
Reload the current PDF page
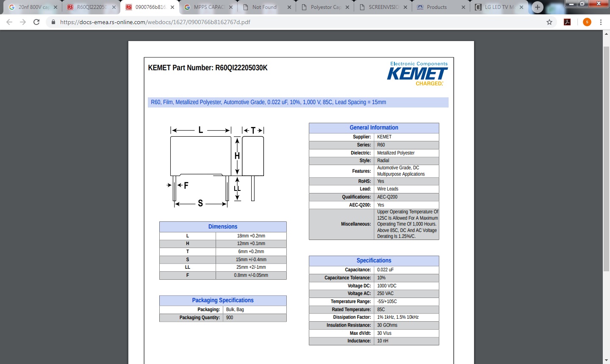click(36, 22)
